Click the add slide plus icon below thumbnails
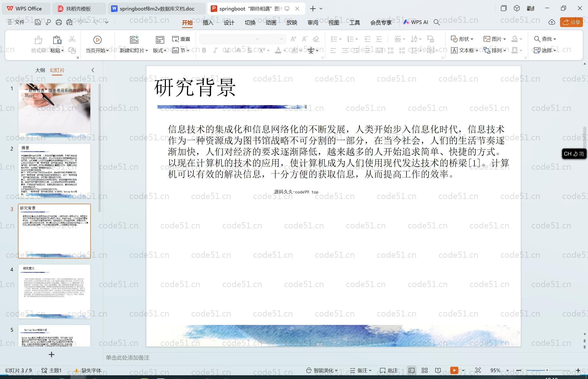This screenshot has height=379, width=588. point(52,355)
